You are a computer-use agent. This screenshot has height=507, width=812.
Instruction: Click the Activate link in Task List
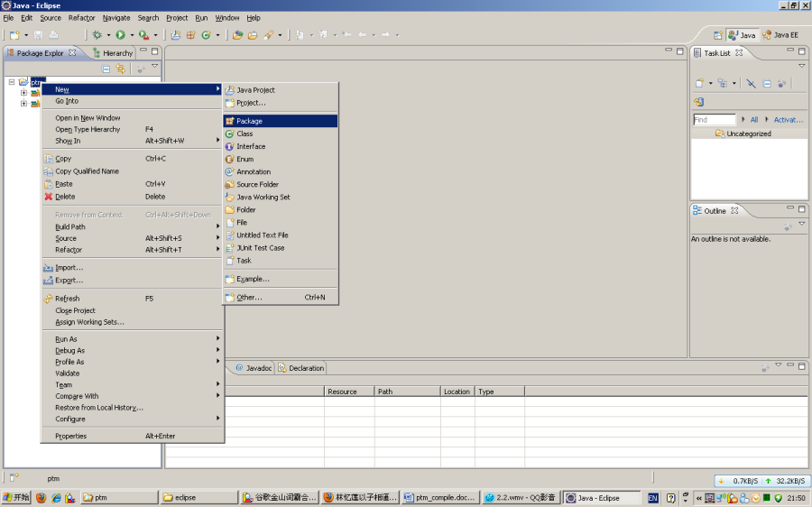click(789, 120)
